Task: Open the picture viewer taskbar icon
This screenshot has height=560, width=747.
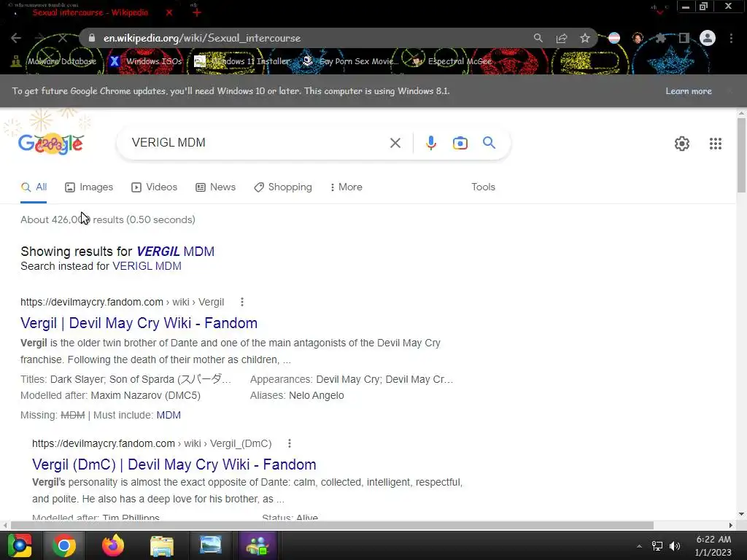Action: [211, 545]
